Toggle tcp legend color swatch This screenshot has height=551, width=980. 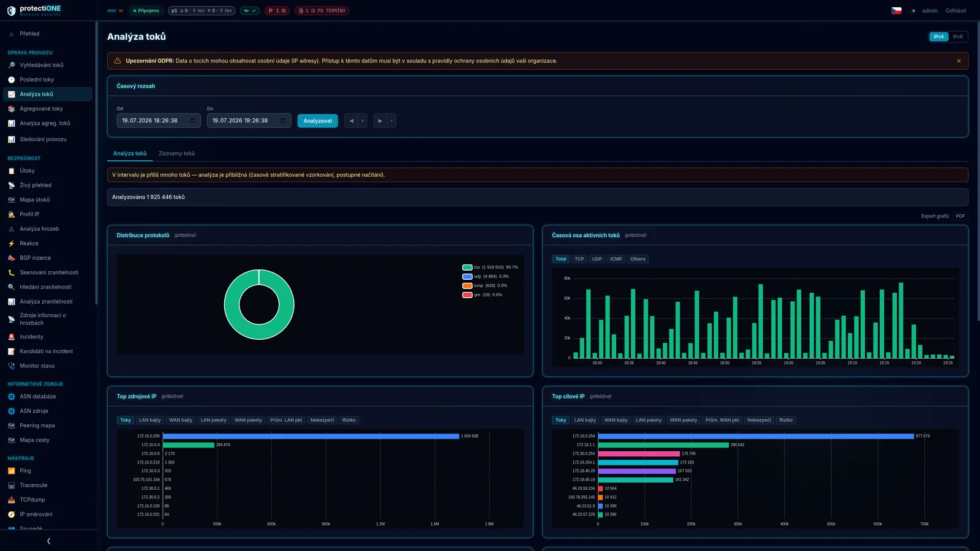(x=467, y=267)
